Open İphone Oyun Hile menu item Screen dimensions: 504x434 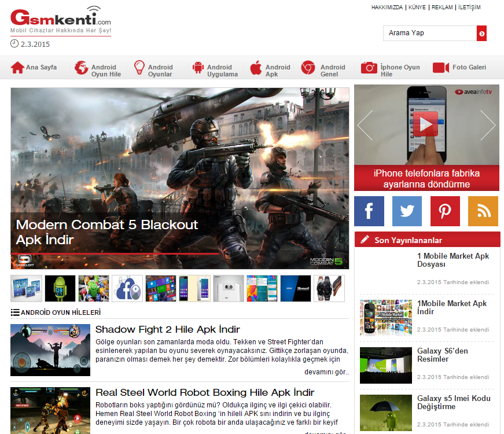tap(400, 71)
